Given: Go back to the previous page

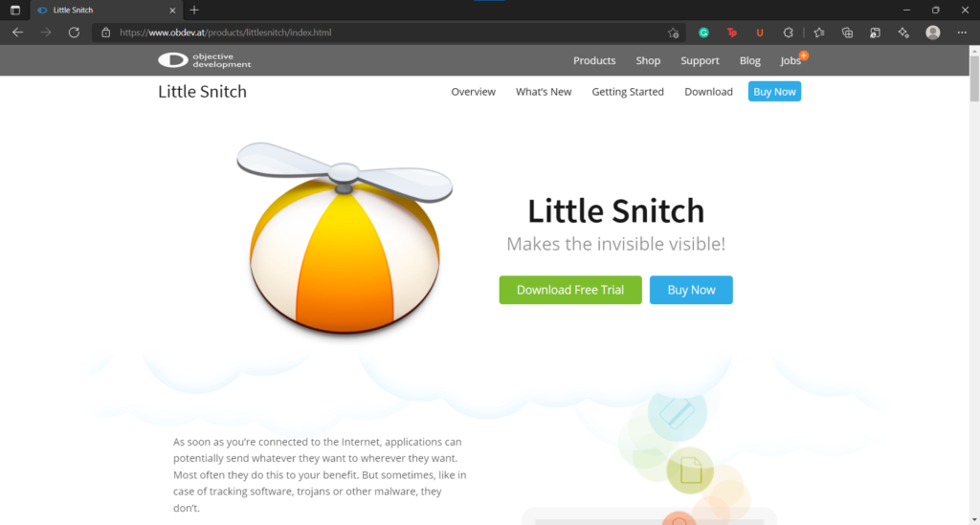Looking at the screenshot, I should [17, 33].
